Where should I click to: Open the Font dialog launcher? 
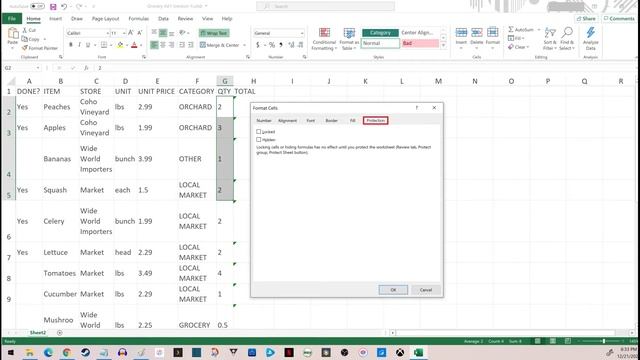tap(144, 58)
